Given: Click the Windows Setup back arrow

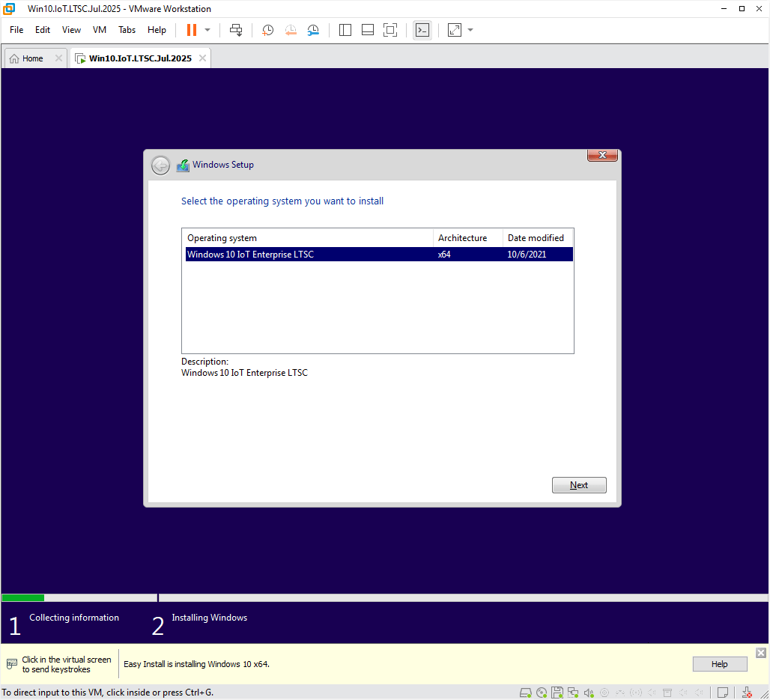Looking at the screenshot, I should click(x=160, y=165).
